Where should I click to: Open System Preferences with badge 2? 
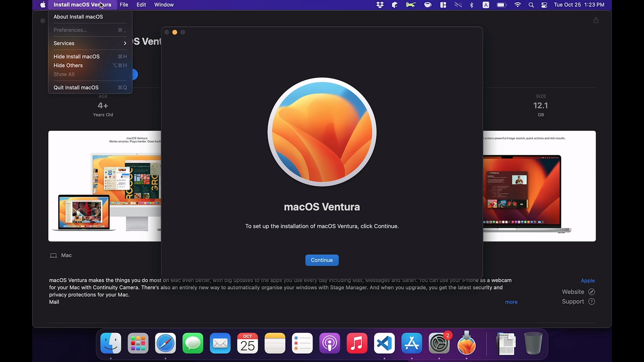point(439,343)
